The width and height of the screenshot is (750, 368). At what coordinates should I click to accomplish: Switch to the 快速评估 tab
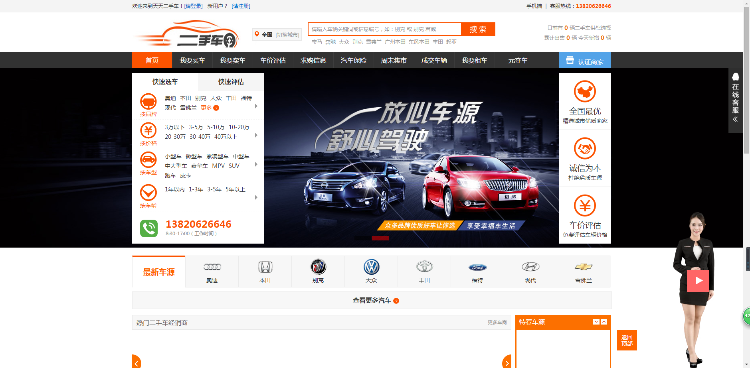click(x=231, y=82)
